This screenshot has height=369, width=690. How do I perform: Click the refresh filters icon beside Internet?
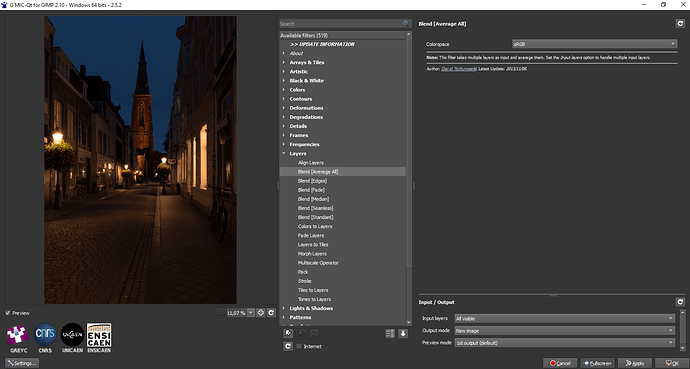pyautogui.click(x=288, y=346)
